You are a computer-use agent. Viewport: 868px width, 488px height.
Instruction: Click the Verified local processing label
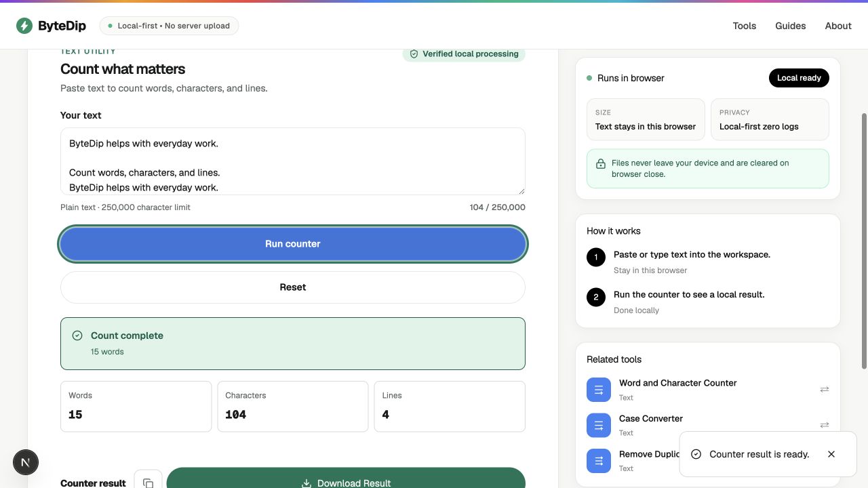[x=470, y=54]
